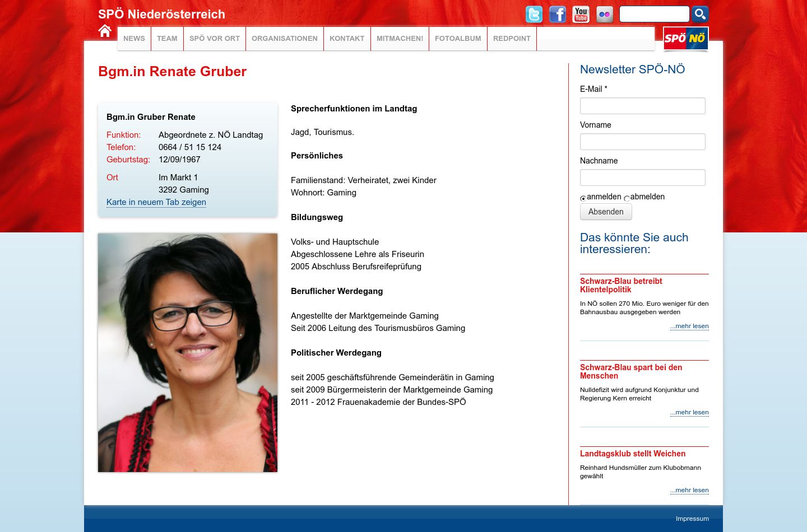807x532 pixels.
Task: Click the portrait photo of Renate Gruber
Action: click(188, 353)
